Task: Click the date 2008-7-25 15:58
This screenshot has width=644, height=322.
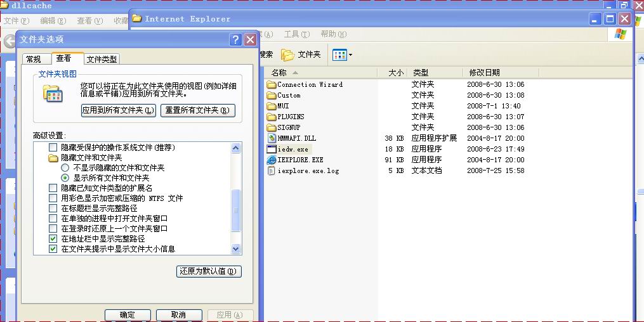Action: coord(496,171)
